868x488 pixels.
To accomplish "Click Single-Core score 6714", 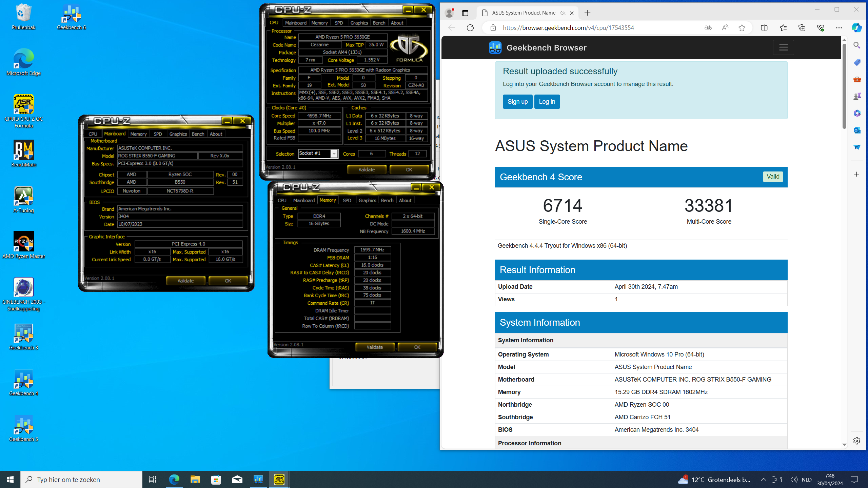I will pyautogui.click(x=563, y=205).
